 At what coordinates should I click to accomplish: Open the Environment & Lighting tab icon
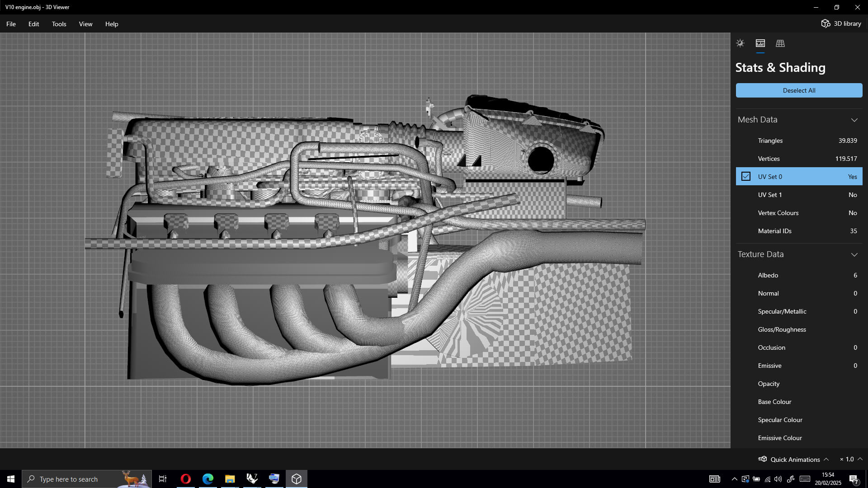pos(740,43)
